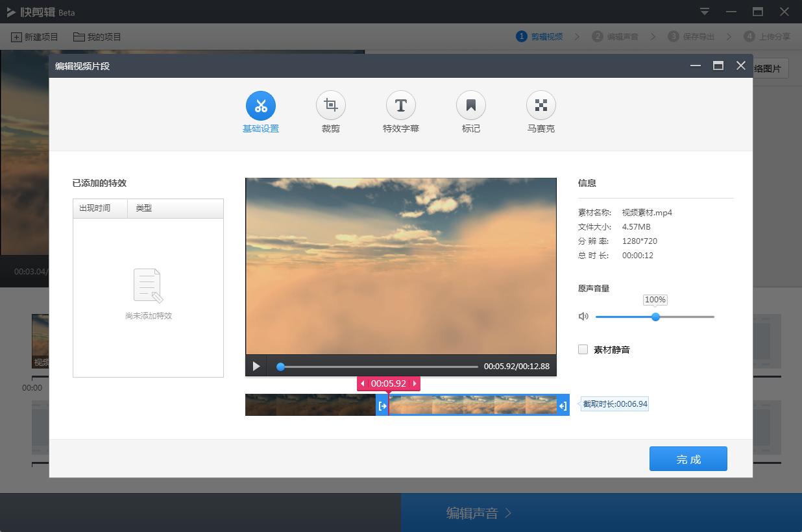Click the 完成 button
802x532 pixels.
pos(688,459)
